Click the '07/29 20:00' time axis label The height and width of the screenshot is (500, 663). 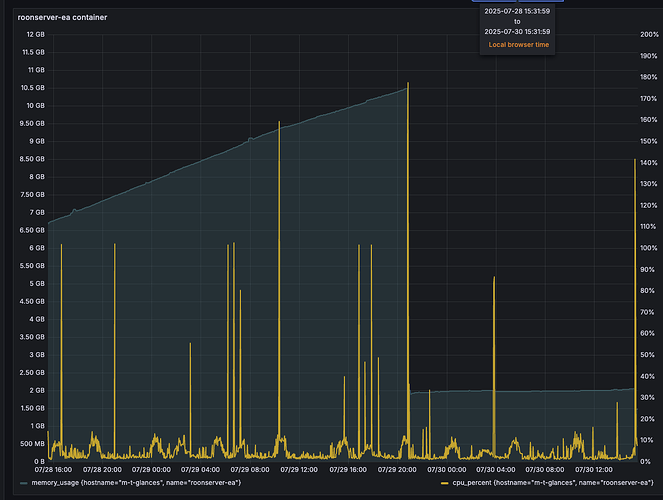(397, 470)
